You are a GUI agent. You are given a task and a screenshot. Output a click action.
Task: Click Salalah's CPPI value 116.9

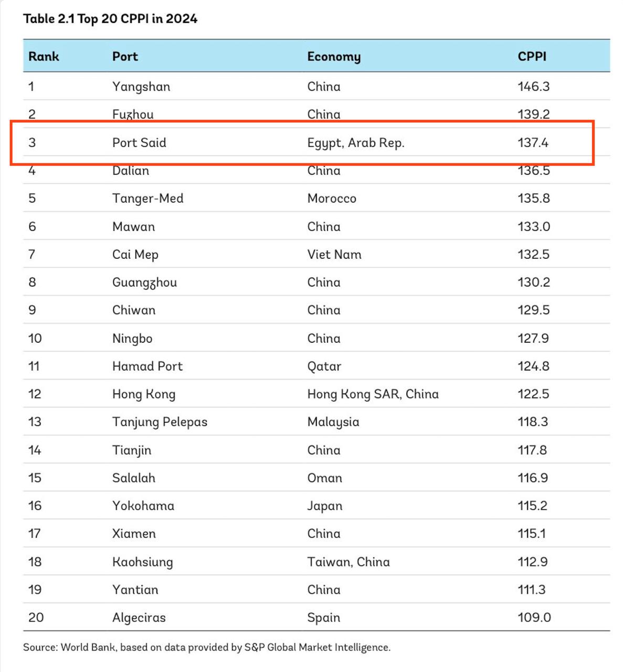[533, 478]
